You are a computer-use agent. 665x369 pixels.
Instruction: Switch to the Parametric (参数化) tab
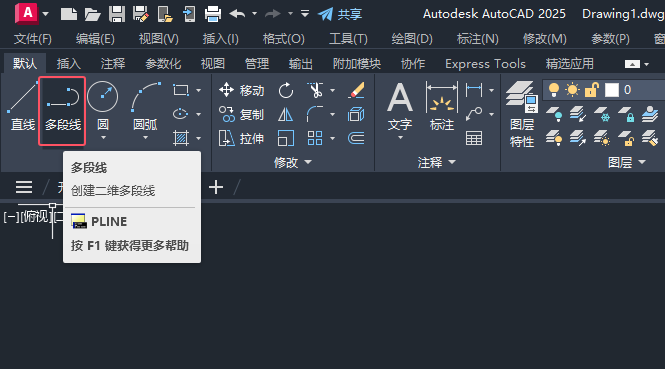point(163,64)
